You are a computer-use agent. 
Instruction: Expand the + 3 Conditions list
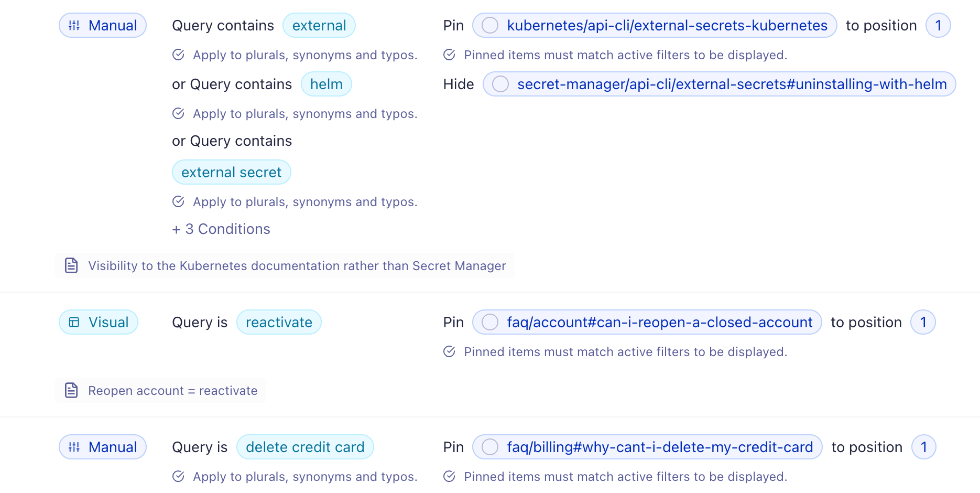(221, 229)
